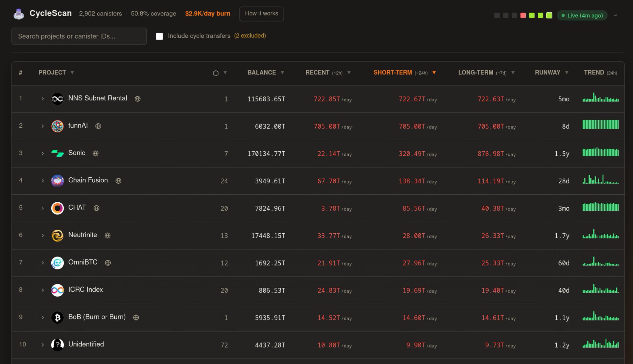This screenshot has height=364, width=633.
Task: Click the Sonic project logo
Action: pyautogui.click(x=57, y=153)
